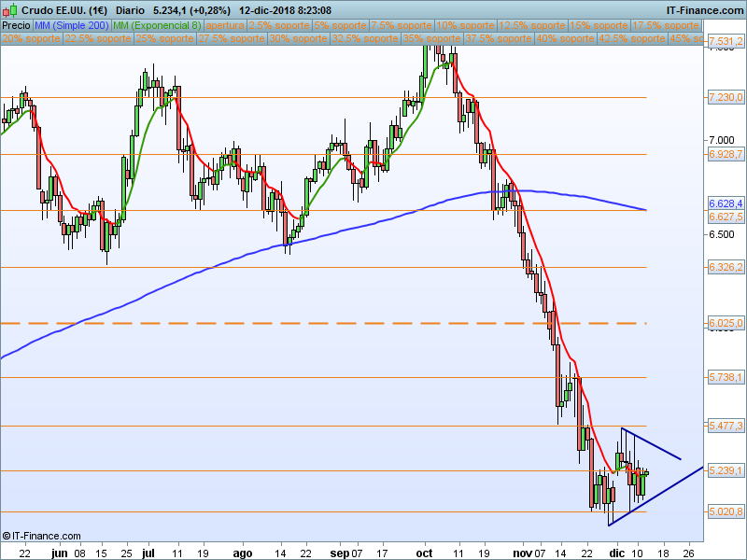Click the 5.239,1 price tag on the axis
The height and width of the screenshot is (560, 747).
[x=726, y=470]
